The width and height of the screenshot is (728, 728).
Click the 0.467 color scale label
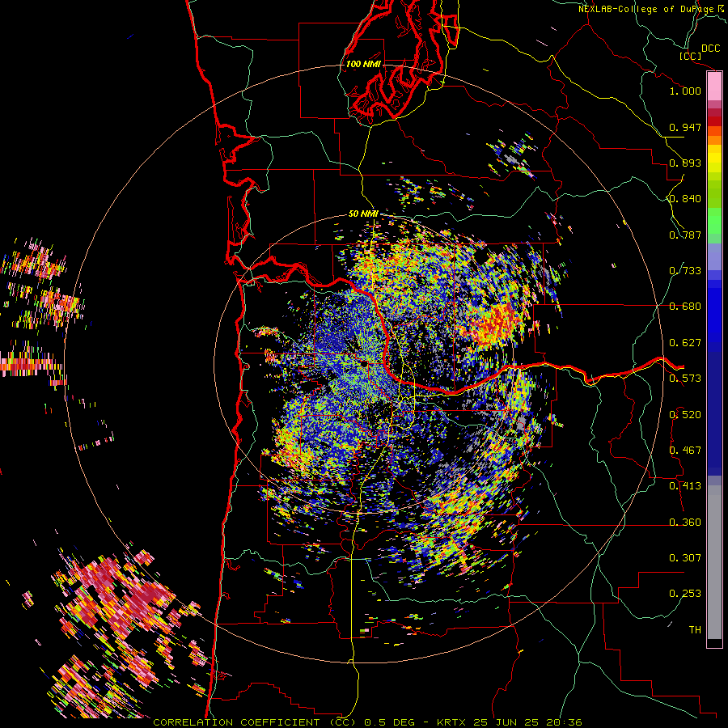685,451
